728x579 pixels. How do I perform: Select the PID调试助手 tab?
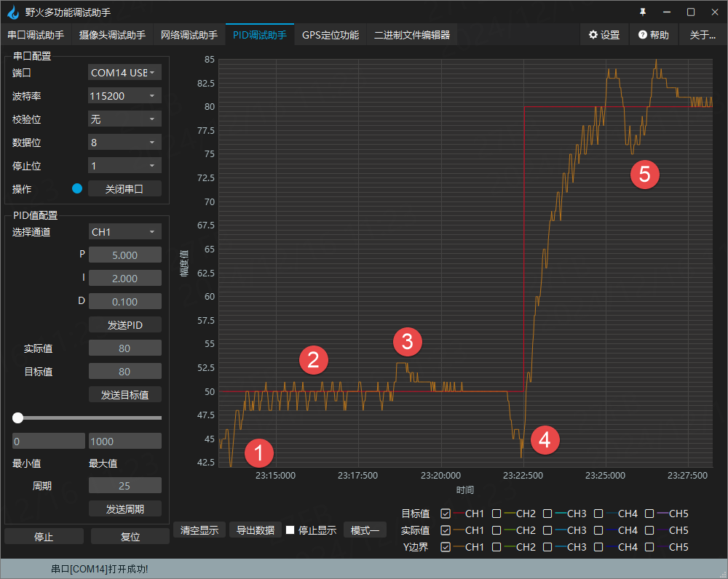coord(260,35)
